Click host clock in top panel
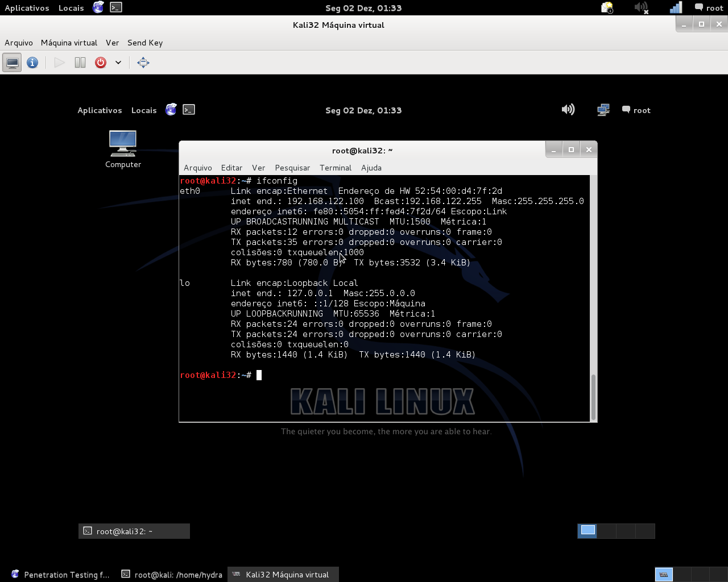 [363, 8]
